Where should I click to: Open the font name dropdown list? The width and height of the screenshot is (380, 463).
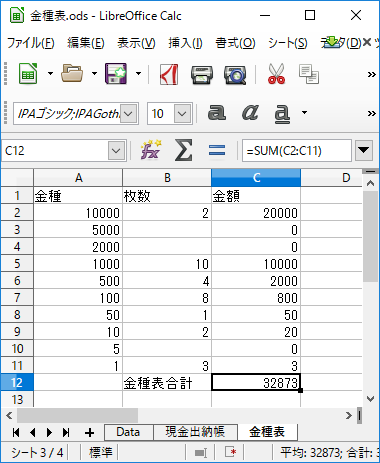[x=128, y=114]
